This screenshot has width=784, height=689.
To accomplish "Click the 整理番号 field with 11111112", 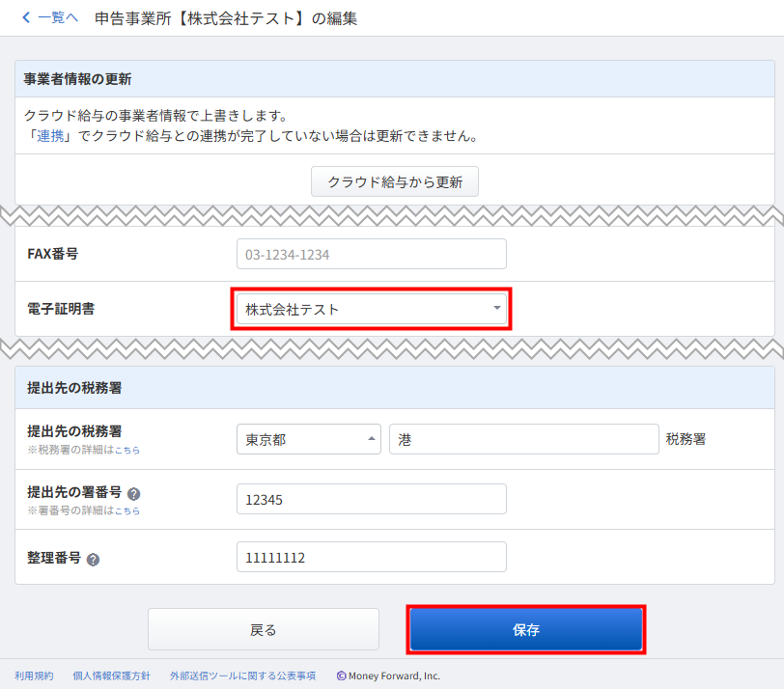I will 372,557.
